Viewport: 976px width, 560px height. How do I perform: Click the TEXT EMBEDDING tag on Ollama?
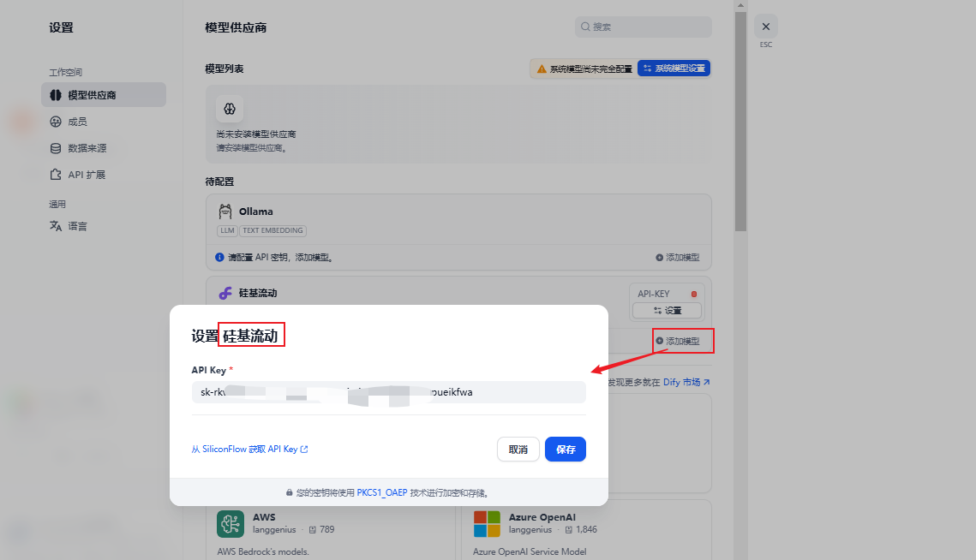click(272, 230)
